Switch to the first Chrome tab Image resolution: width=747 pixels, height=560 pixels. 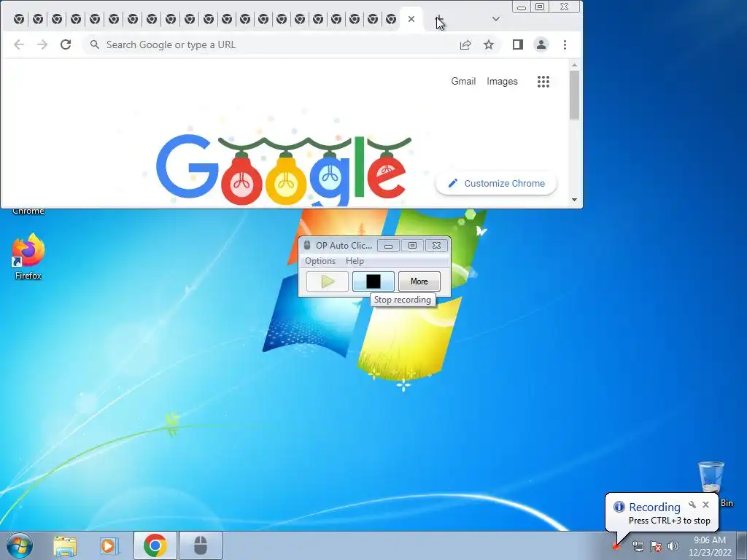pyautogui.click(x=19, y=19)
